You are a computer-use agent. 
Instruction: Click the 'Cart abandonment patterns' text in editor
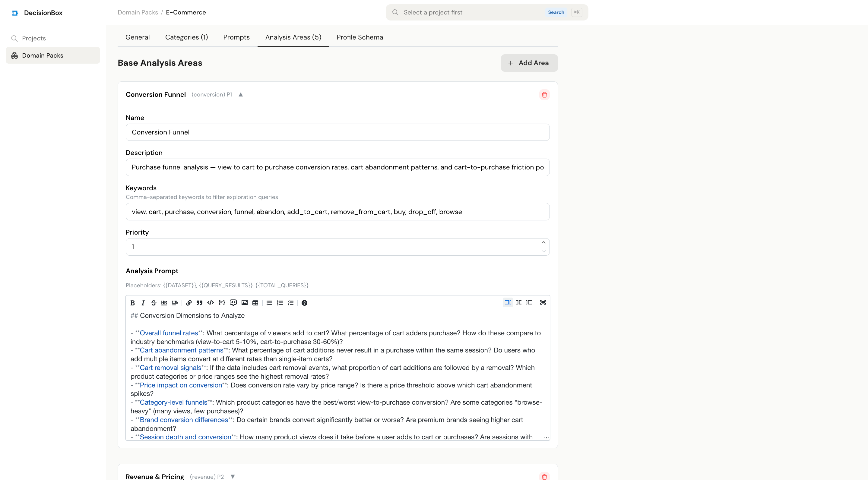(181, 350)
